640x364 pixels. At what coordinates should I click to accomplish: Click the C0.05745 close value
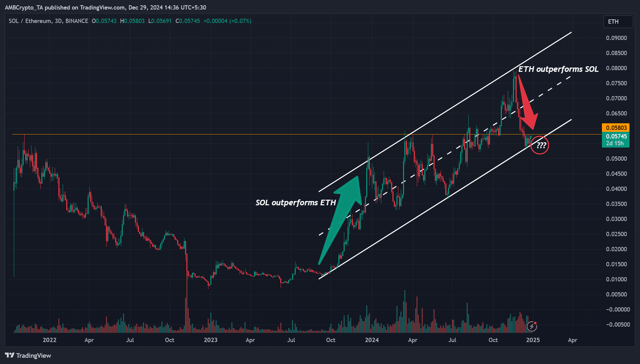[187, 21]
